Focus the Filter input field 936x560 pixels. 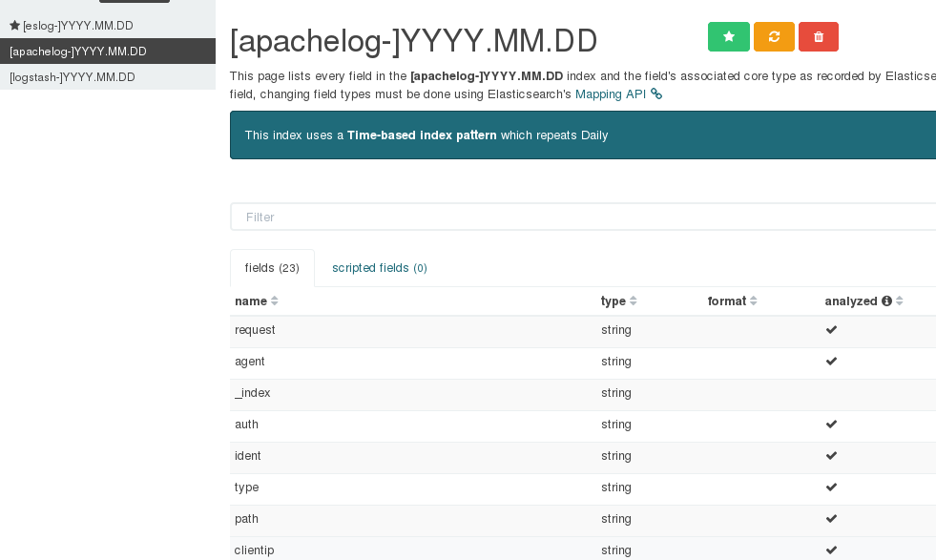pyautogui.click(x=583, y=217)
